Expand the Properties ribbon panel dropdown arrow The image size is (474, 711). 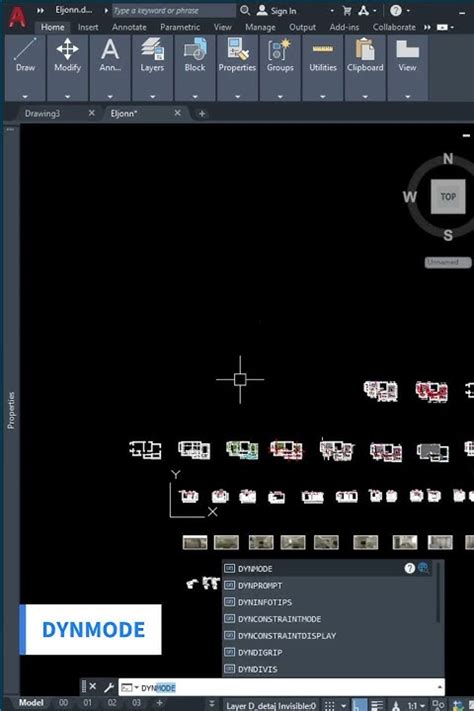click(237, 97)
